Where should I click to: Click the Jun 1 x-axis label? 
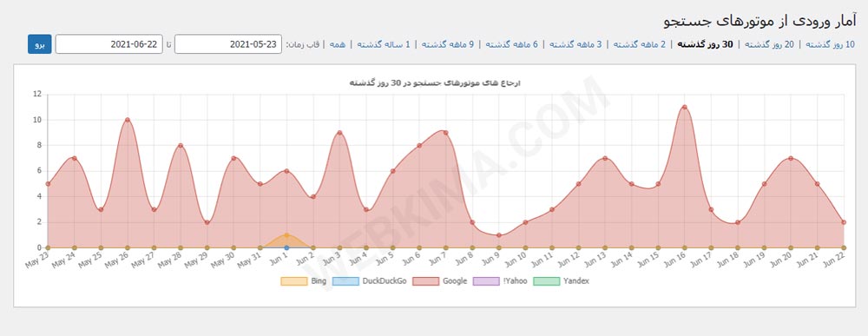[x=278, y=259]
